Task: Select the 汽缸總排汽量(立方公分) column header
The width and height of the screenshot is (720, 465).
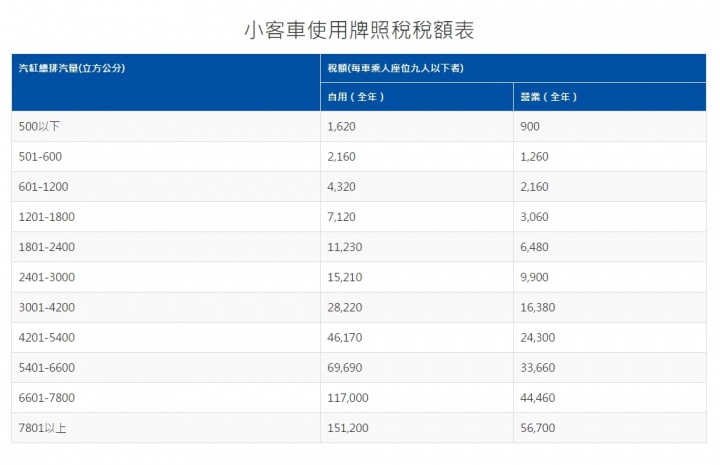Action: tap(71, 68)
